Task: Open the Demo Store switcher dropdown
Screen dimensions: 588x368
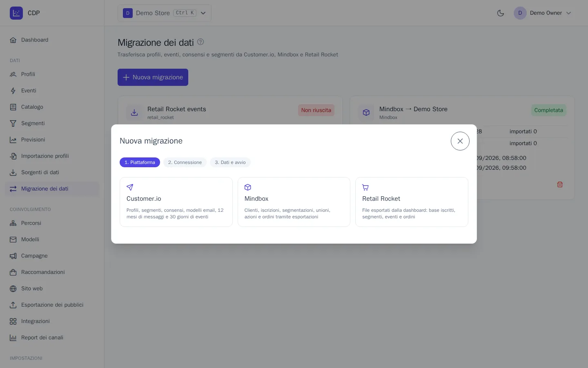Action: (x=165, y=13)
